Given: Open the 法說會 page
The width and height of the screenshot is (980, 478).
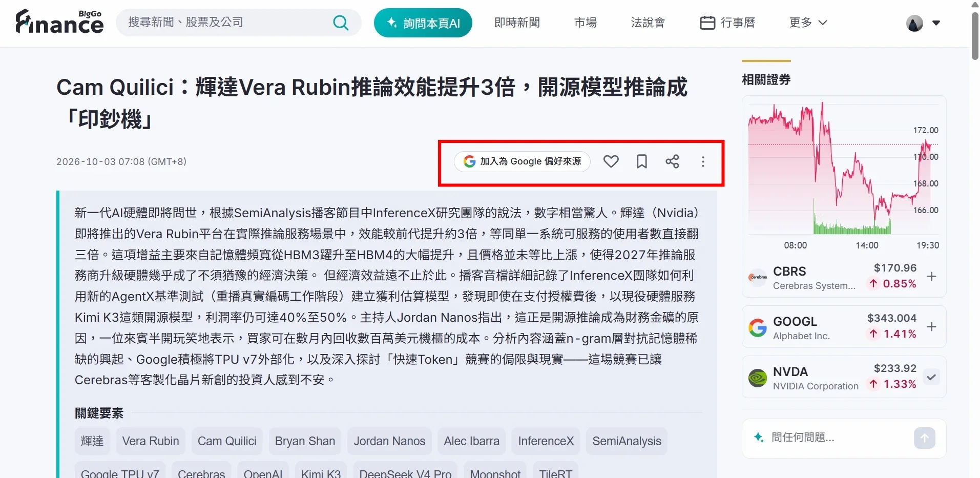Looking at the screenshot, I should [648, 23].
